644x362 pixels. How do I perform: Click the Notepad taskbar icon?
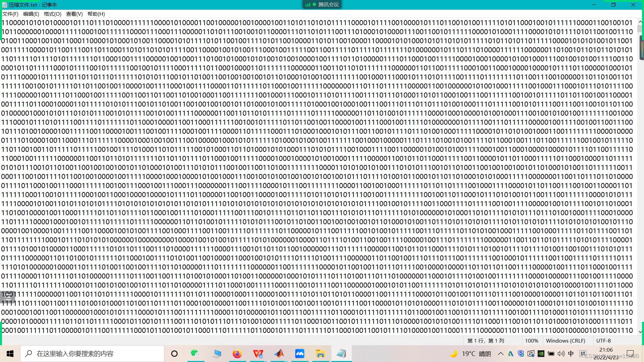point(341,354)
